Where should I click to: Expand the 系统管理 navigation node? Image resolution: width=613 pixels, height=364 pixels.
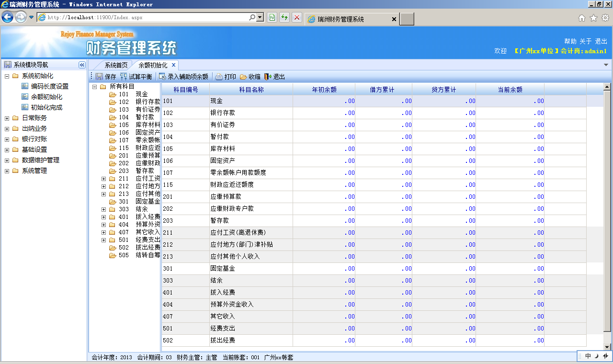pos(7,171)
